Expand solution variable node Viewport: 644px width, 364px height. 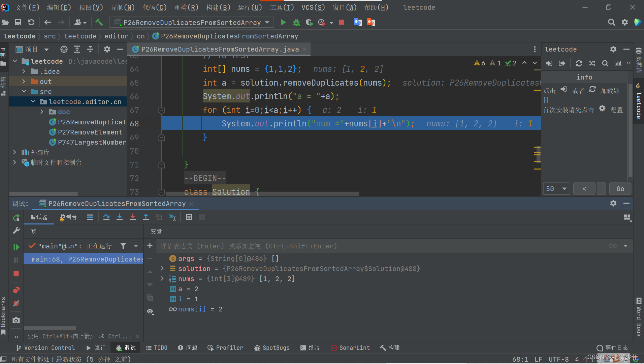[x=162, y=269]
